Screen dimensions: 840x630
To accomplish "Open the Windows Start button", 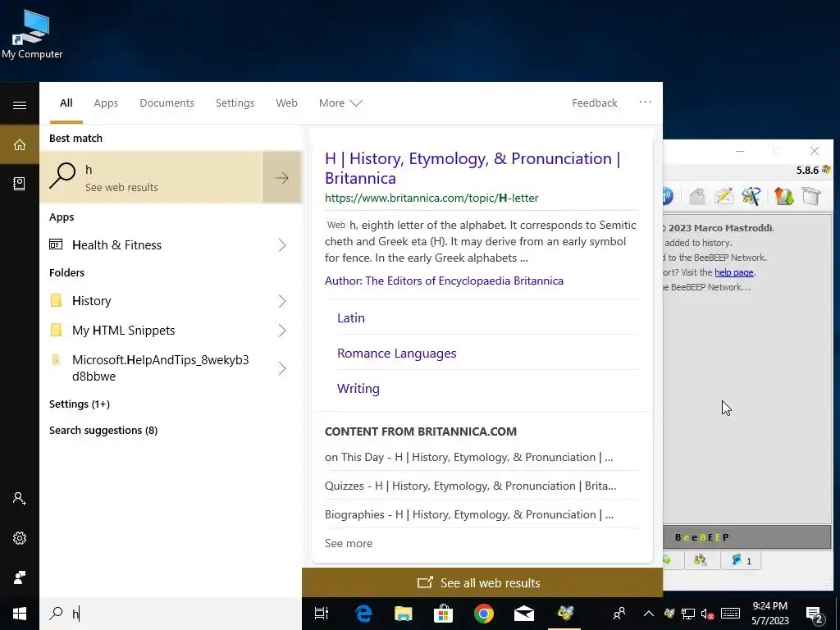I will point(20,614).
